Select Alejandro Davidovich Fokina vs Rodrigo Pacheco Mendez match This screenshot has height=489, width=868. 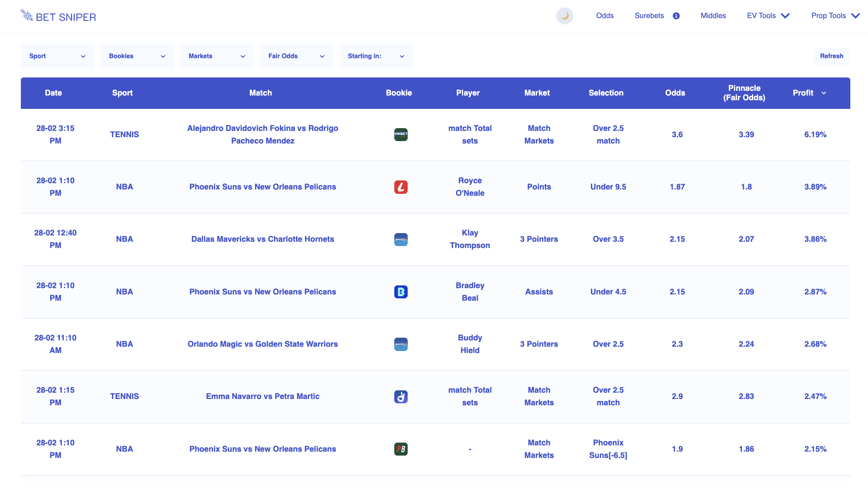(263, 134)
